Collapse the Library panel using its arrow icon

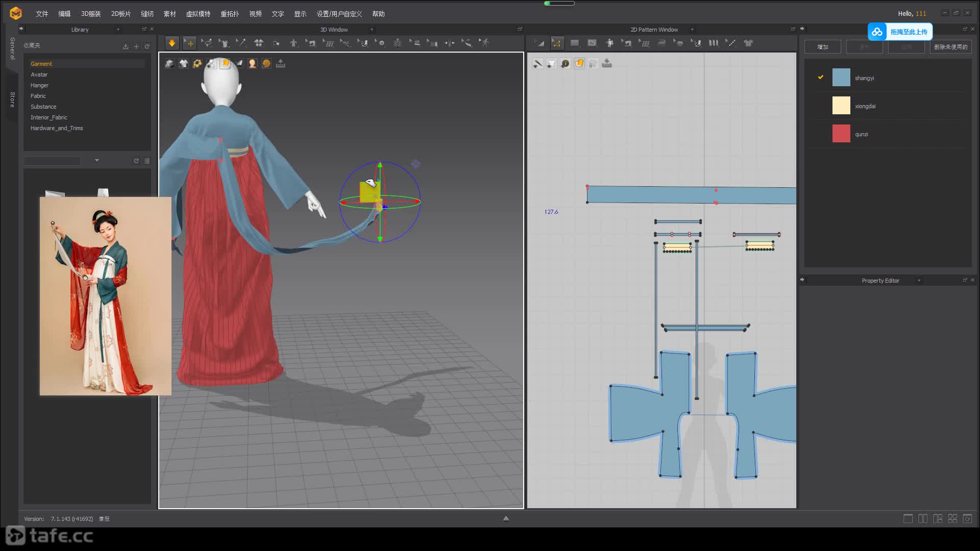pos(21,29)
